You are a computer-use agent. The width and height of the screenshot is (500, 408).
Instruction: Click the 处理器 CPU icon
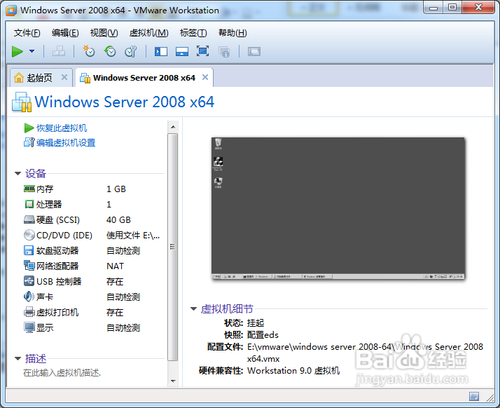pyautogui.click(x=29, y=204)
